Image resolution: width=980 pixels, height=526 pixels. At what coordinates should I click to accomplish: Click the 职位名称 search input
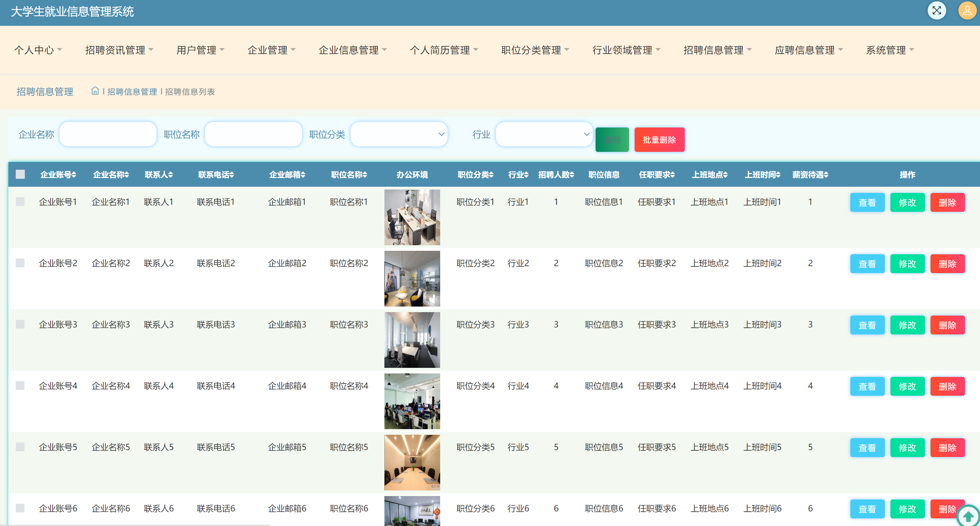[x=253, y=134]
